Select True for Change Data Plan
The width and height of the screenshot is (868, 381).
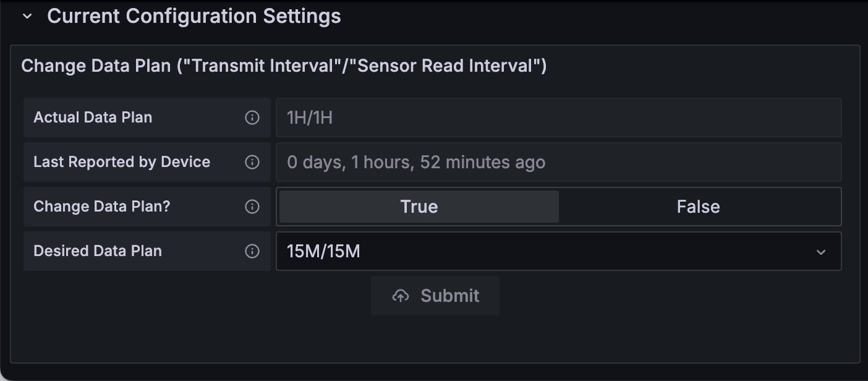[x=419, y=207]
